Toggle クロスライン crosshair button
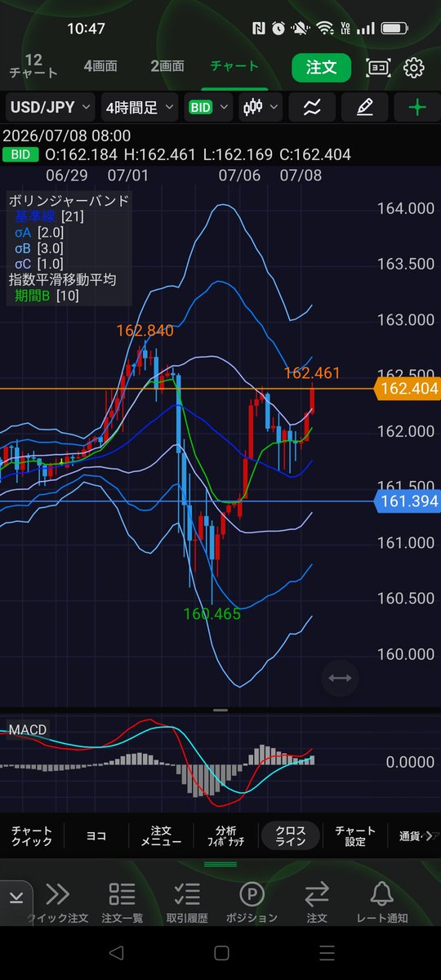 291,835
